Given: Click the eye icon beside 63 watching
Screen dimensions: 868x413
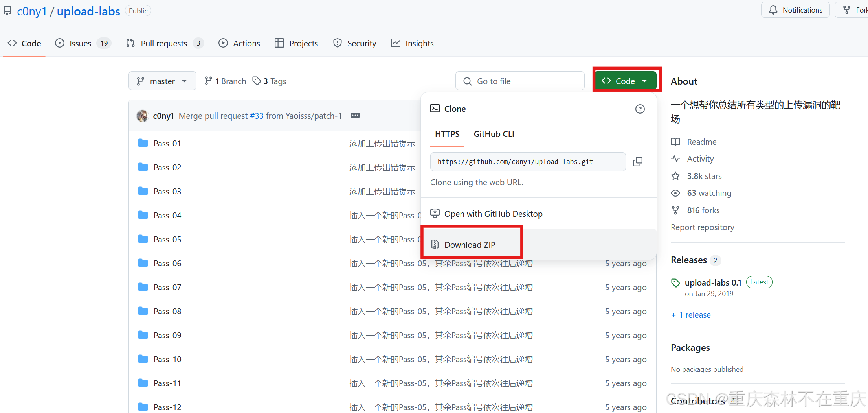Looking at the screenshot, I should [675, 193].
